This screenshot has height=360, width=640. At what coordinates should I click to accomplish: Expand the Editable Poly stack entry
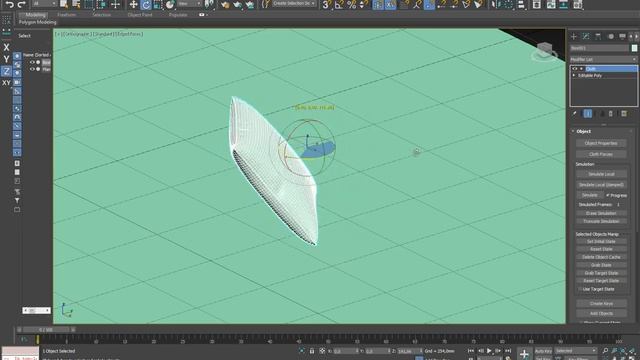(574, 76)
